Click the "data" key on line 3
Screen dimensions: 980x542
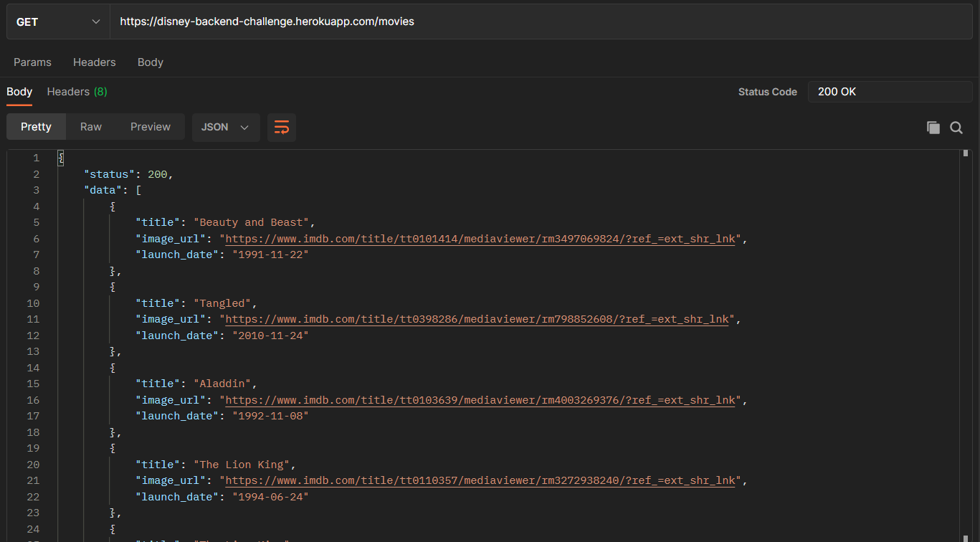tap(103, 190)
